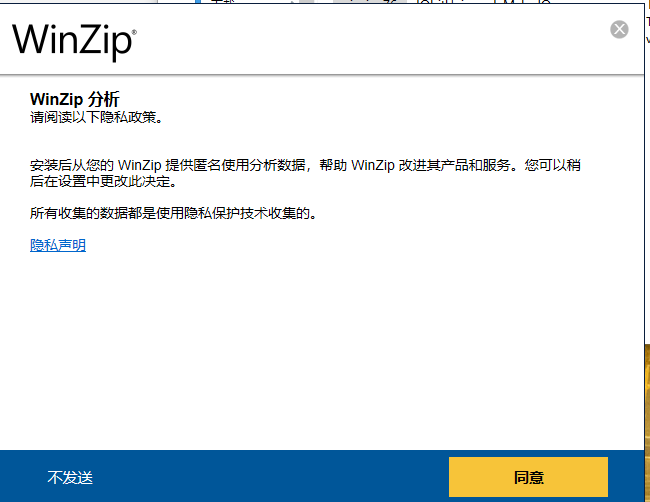Click the sentence 所有收集的数据都是使用隐私保护技术收集的

point(173,213)
